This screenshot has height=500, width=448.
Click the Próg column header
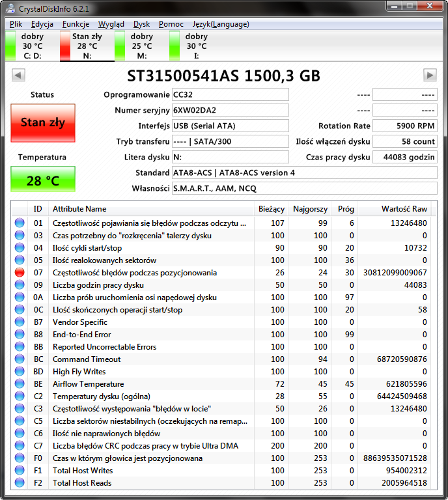coord(346,209)
